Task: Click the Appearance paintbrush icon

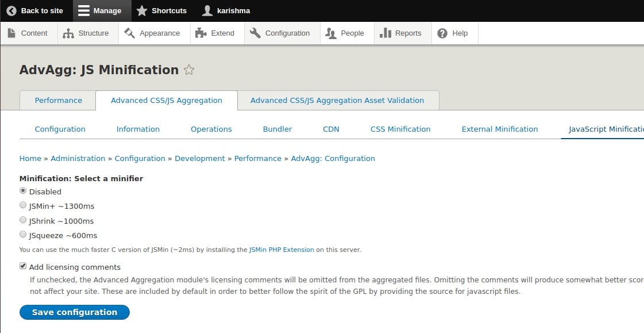Action: pos(129,33)
